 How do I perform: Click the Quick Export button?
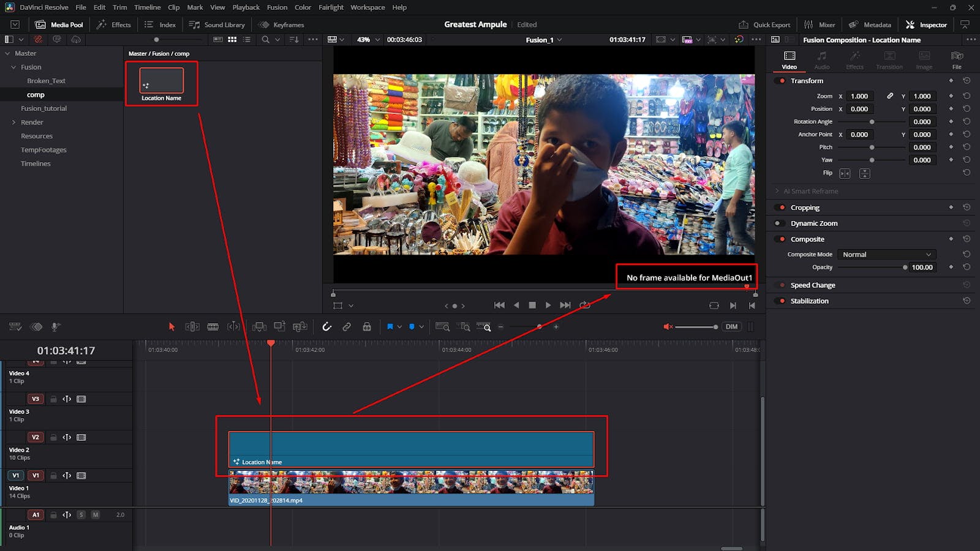tap(764, 24)
